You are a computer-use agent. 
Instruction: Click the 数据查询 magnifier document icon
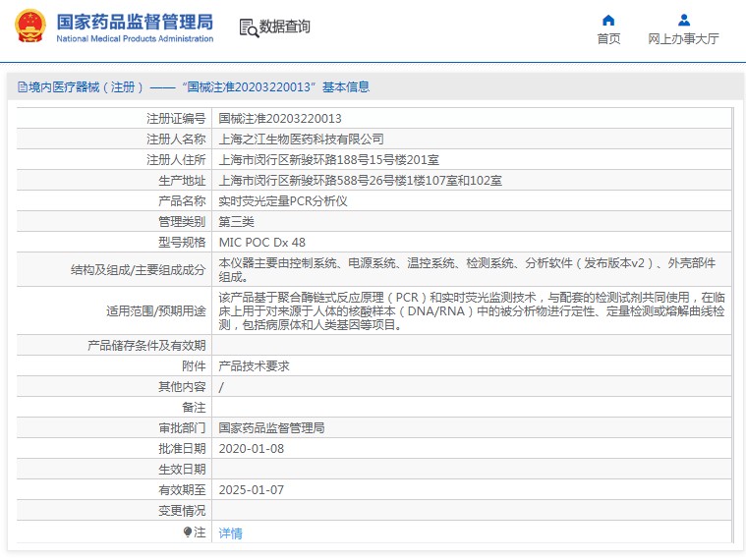point(248,28)
